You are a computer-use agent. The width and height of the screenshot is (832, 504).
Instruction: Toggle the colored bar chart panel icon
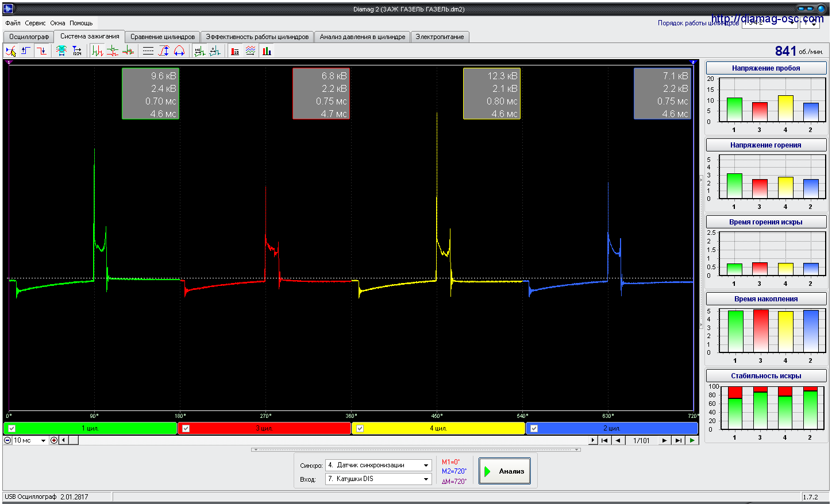tap(267, 51)
